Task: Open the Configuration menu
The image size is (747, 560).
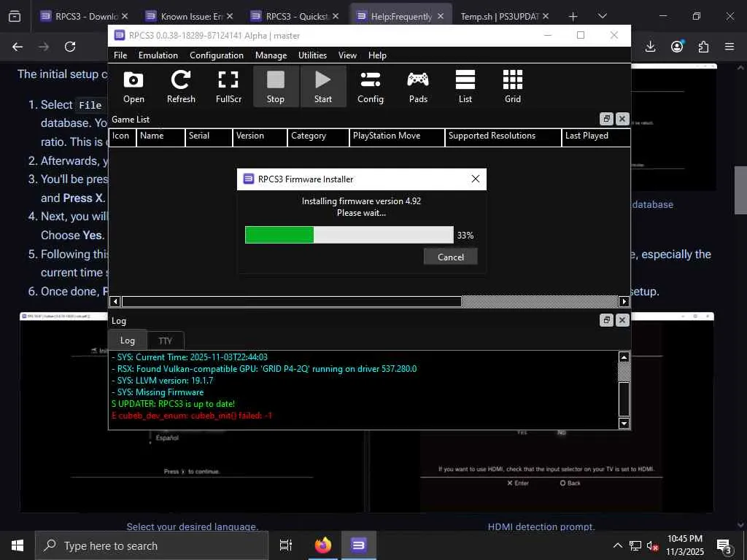Action: [x=216, y=55]
